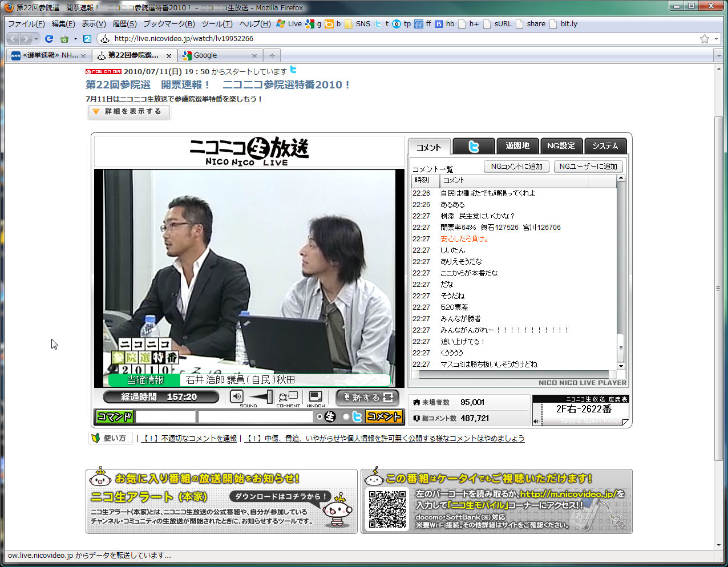Open the ヘルプ(H) menu
Image resolution: width=728 pixels, height=567 pixels.
click(255, 24)
